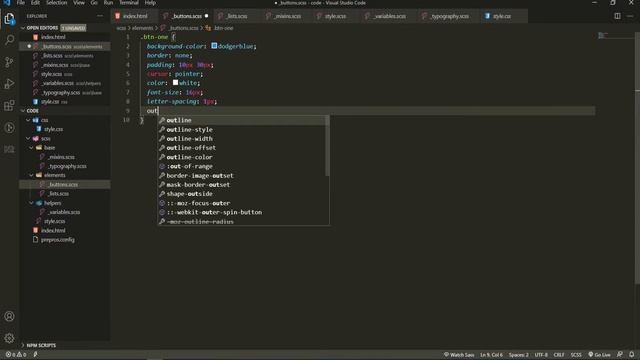Click the Go Live server button

599,355
